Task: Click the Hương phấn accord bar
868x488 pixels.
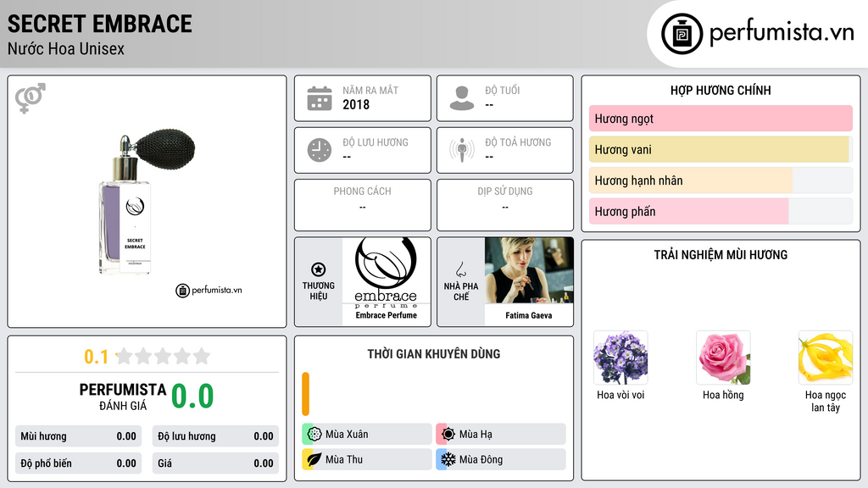Action: click(x=721, y=211)
